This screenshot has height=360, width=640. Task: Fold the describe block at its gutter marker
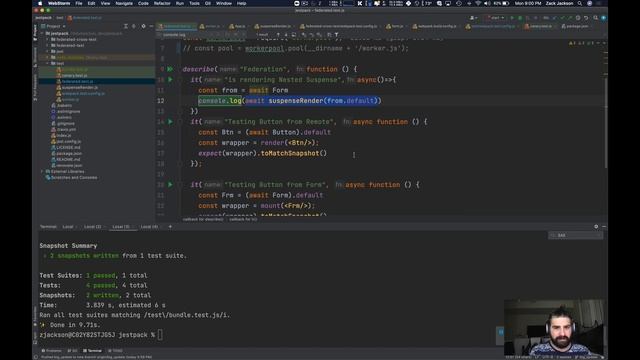coord(180,69)
